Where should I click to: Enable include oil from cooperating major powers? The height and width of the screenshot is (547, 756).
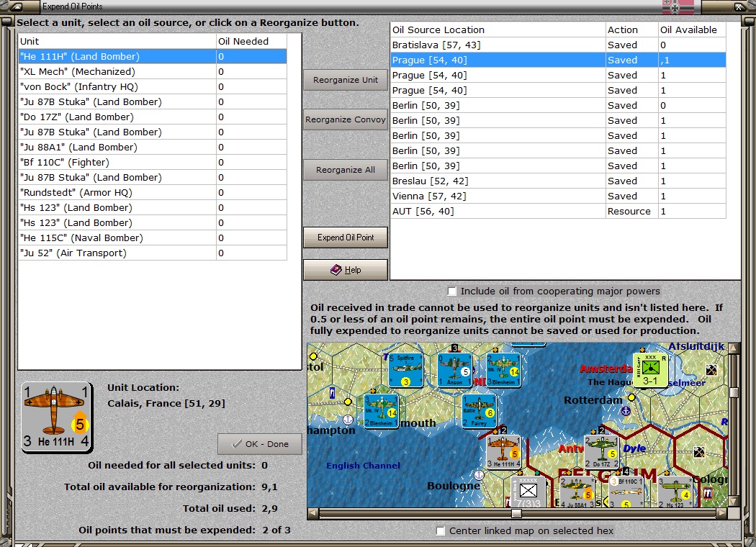[x=452, y=291]
